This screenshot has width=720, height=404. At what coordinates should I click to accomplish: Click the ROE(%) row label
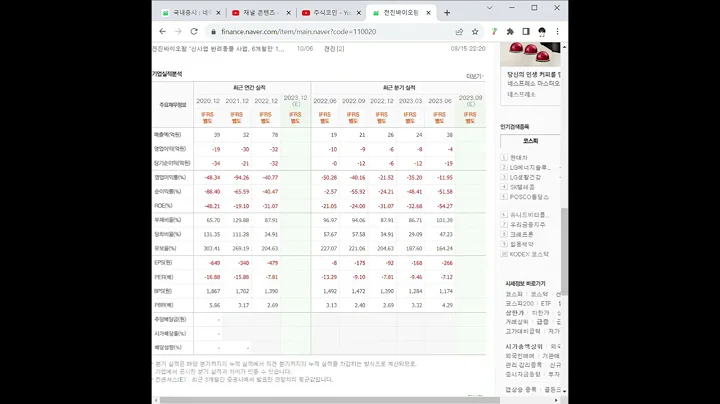(x=163, y=206)
